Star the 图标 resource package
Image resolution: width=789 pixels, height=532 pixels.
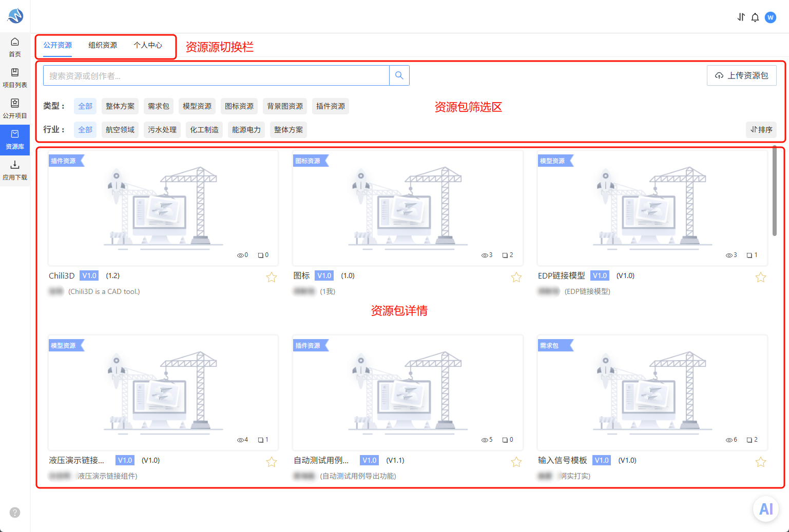coord(516,278)
